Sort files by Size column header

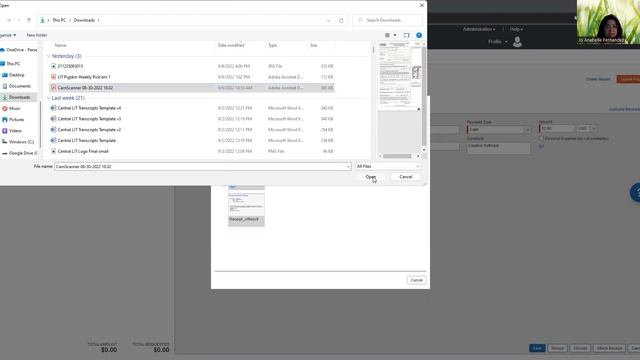click(313, 45)
